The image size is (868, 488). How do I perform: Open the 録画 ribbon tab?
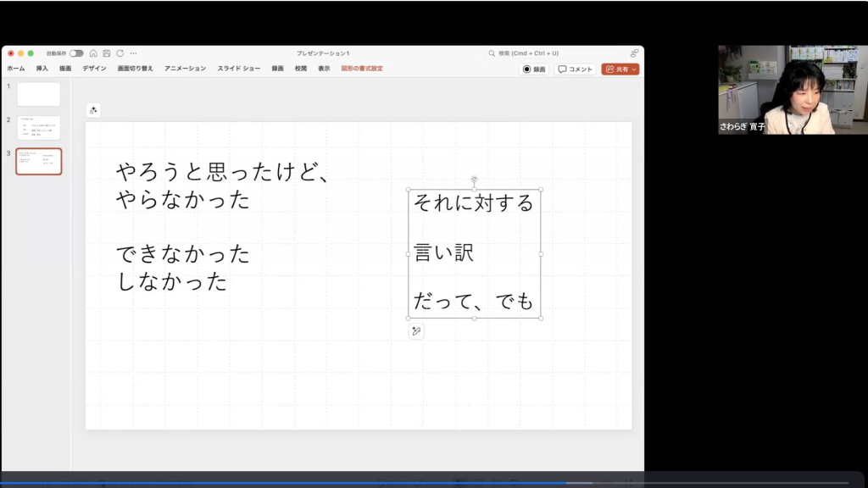pyautogui.click(x=277, y=69)
